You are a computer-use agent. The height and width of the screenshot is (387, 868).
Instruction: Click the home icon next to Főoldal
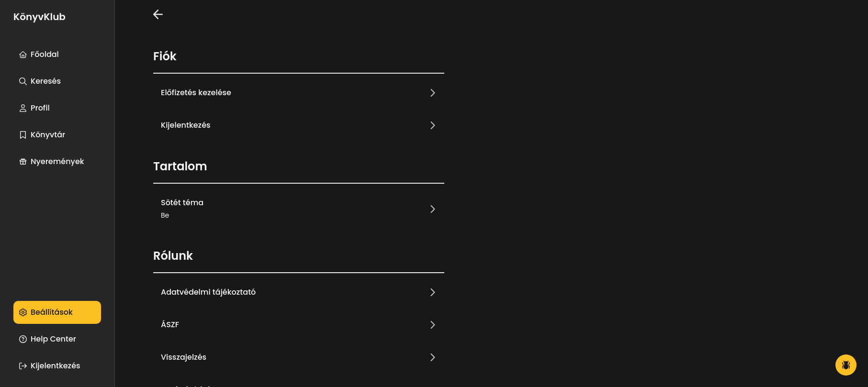point(23,55)
